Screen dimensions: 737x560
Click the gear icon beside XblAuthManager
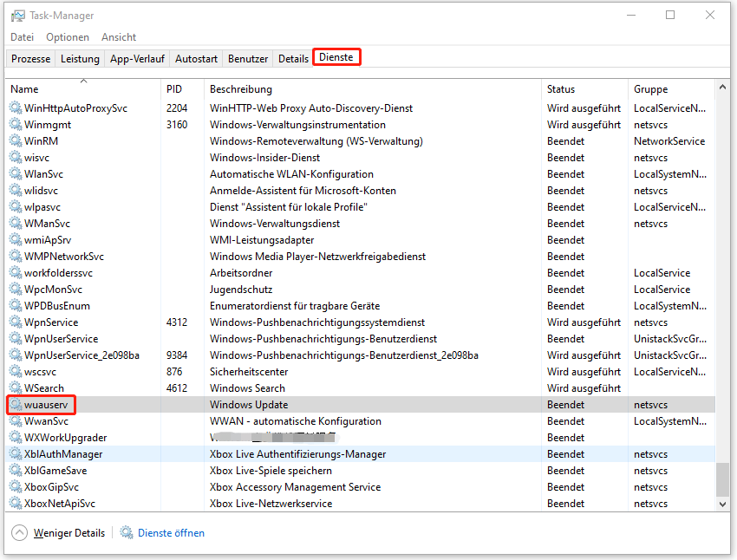click(16, 453)
